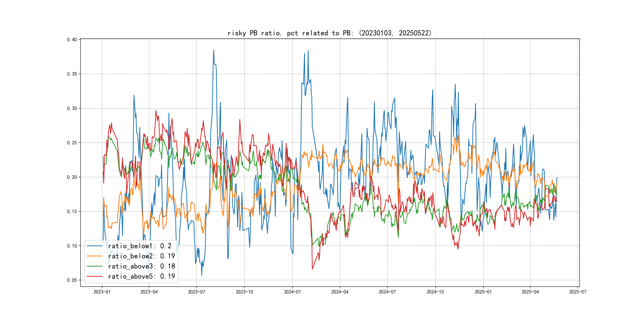Click the orange ratio_below2 legend line sample
Viewport: 644px width, 322px height.
coord(94,256)
